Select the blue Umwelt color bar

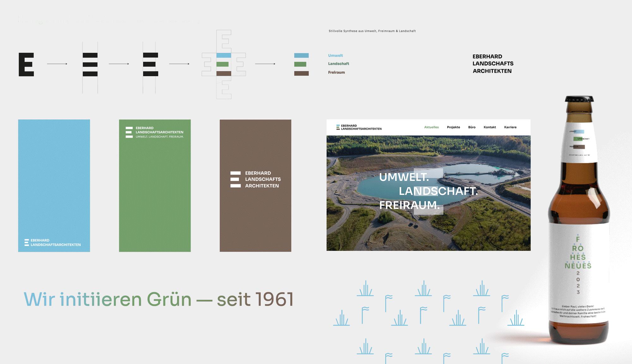[x=301, y=56]
